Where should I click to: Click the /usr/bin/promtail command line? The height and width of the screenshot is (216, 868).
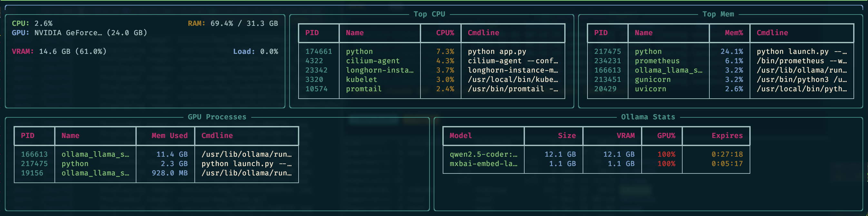pyautogui.click(x=512, y=89)
